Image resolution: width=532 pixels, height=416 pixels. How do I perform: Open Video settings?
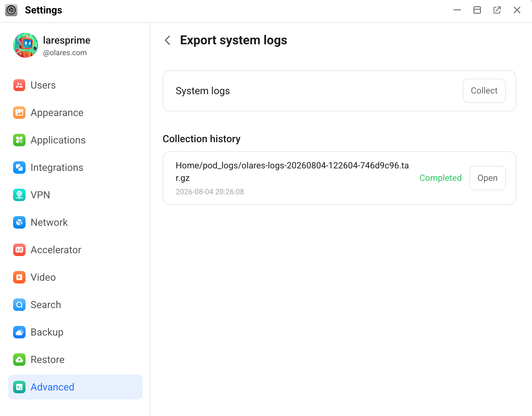(75, 277)
